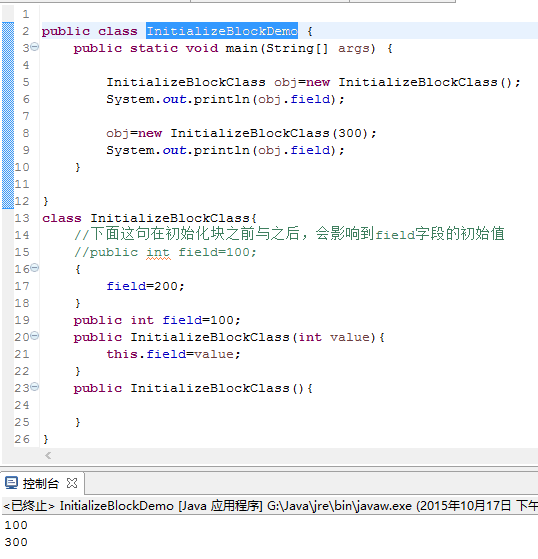This screenshot has height=559, width=538.
Task: Click the Chinese comment on line 14
Action: tap(289, 234)
